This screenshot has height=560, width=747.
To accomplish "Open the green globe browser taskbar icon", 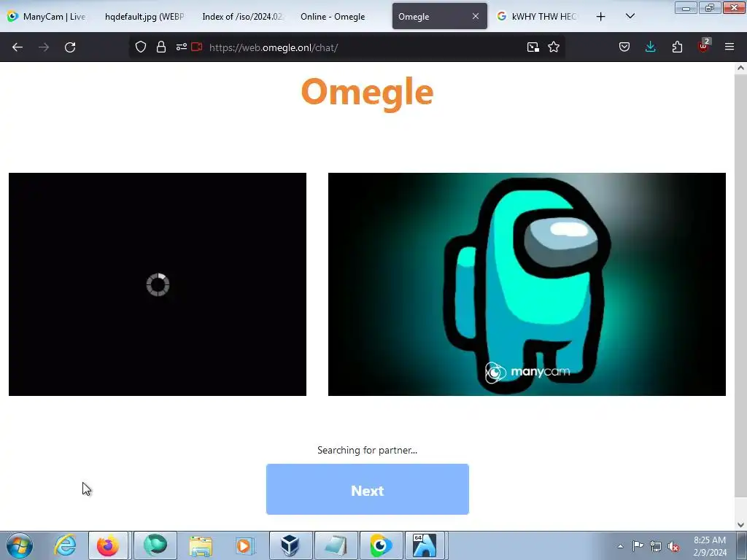I will 155,545.
